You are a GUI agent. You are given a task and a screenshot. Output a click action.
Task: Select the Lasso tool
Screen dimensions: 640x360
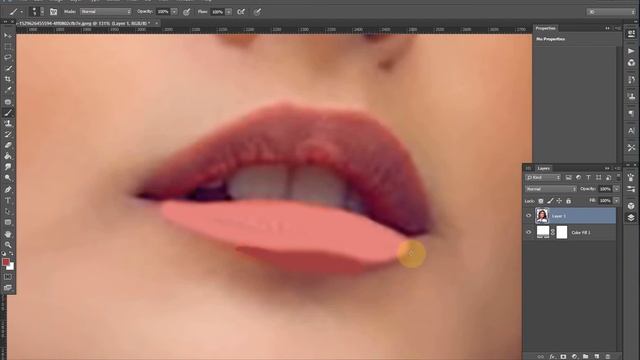(x=8, y=58)
